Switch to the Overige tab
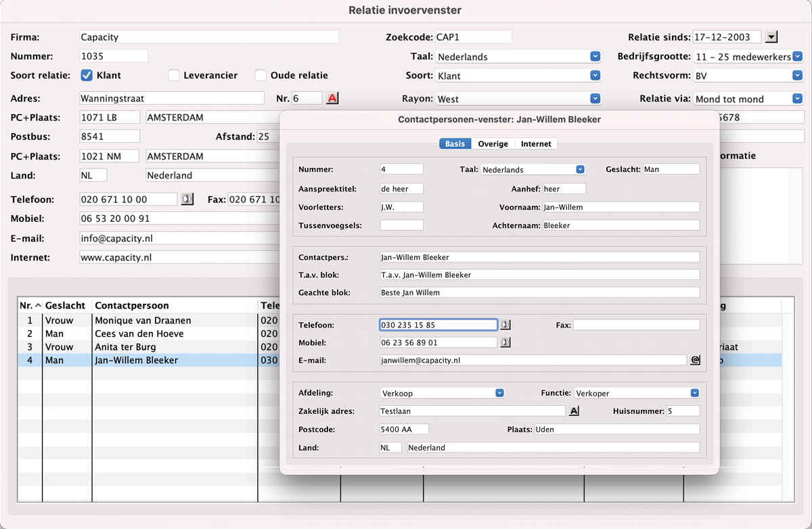The image size is (812, 529). (493, 143)
